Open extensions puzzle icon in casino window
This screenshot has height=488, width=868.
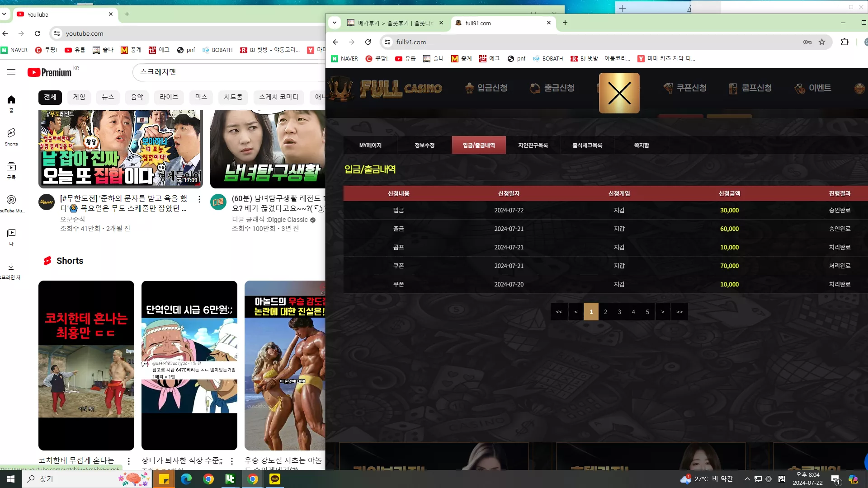point(844,42)
